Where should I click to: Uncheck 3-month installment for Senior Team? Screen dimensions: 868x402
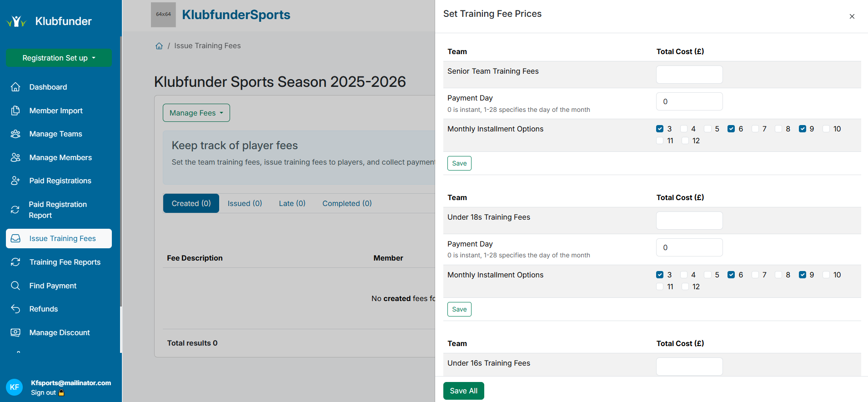pos(660,129)
